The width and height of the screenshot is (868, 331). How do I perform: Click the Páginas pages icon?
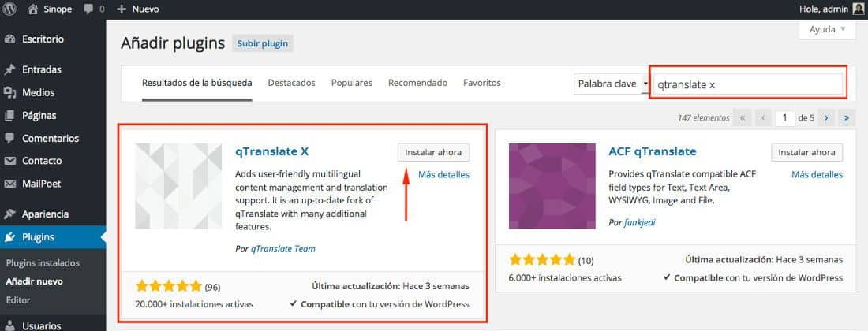(9, 116)
